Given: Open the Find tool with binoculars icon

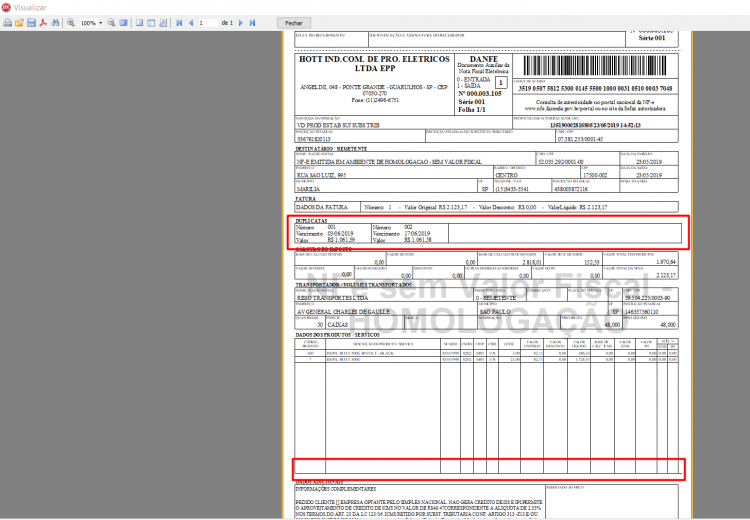Looking at the screenshot, I should click(55, 22).
